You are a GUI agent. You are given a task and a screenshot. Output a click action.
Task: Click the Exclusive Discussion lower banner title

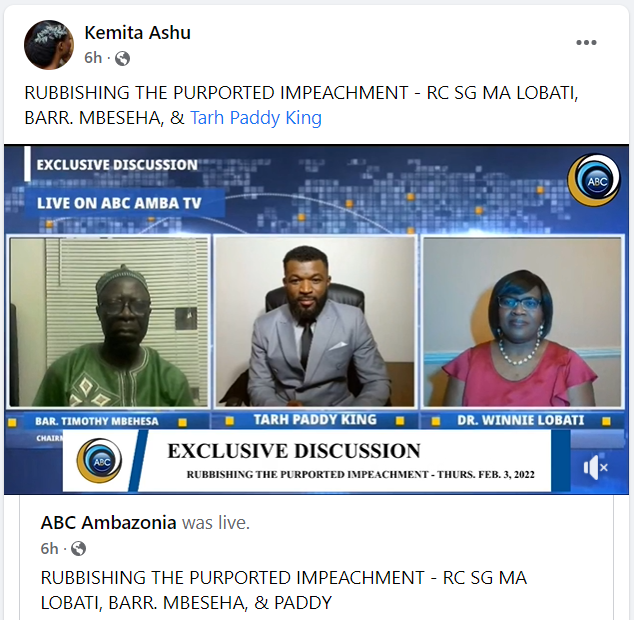(294, 451)
